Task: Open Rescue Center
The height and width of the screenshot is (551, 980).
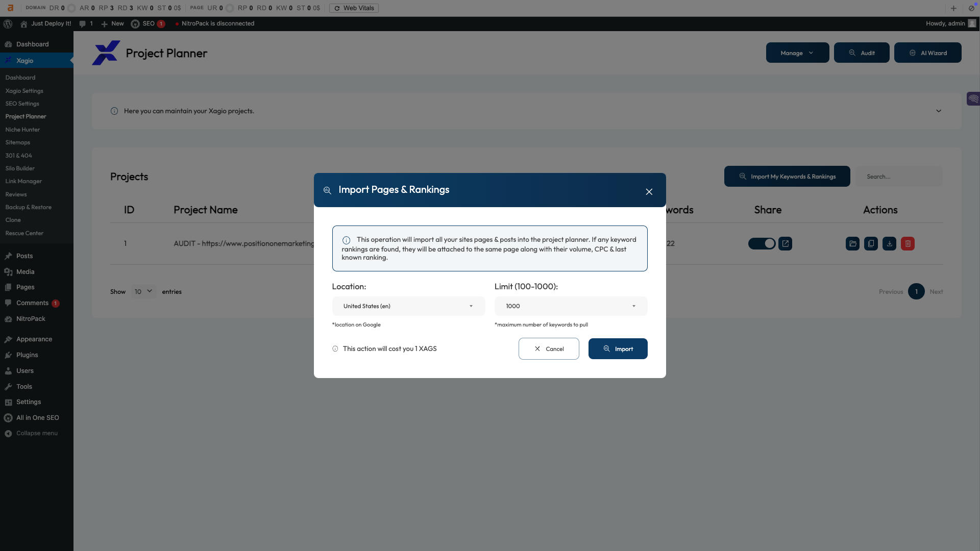Action: pyautogui.click(x=24, y=233)
